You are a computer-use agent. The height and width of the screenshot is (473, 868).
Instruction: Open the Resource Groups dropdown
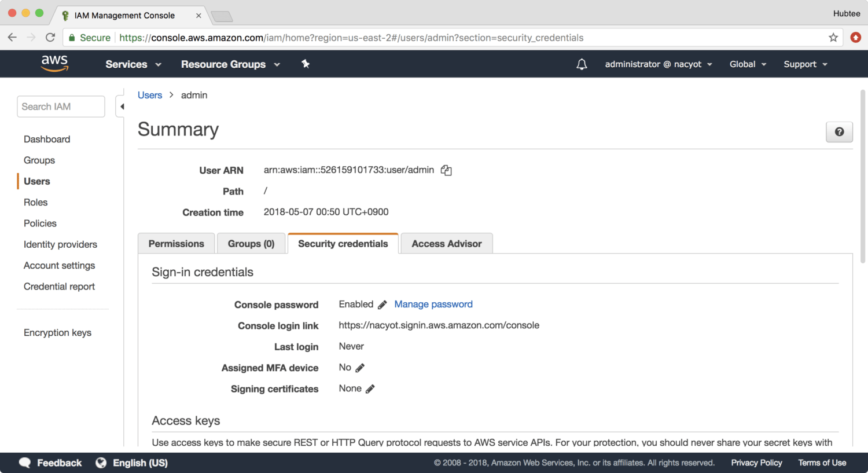click(x=230, y=64)
